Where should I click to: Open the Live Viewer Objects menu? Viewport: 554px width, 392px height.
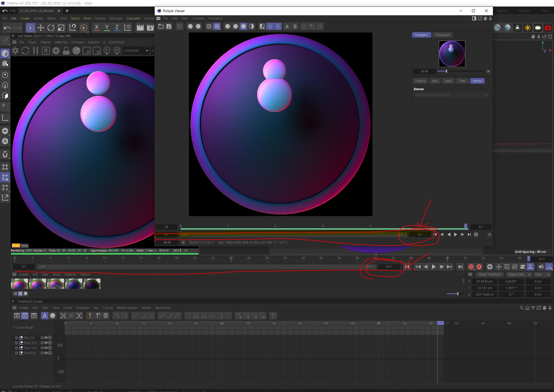[45, 42]
